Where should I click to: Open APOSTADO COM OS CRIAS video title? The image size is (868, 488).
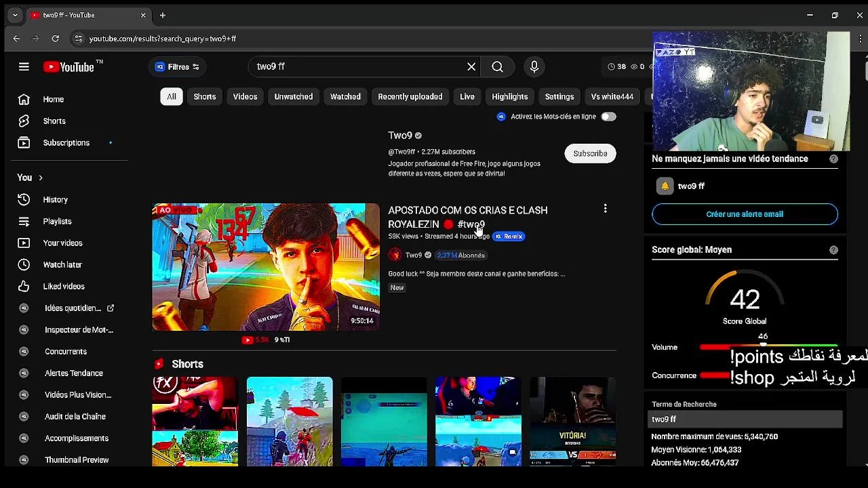(x=468, y=217)
